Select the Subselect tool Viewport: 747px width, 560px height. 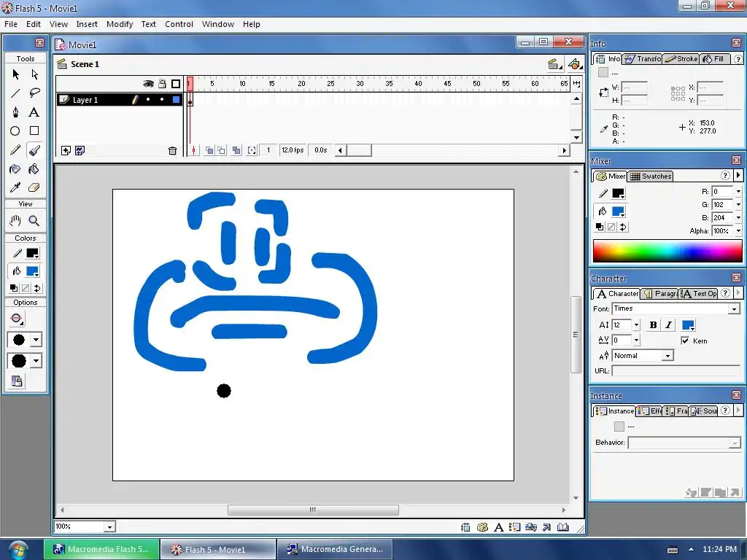(34, 74)
